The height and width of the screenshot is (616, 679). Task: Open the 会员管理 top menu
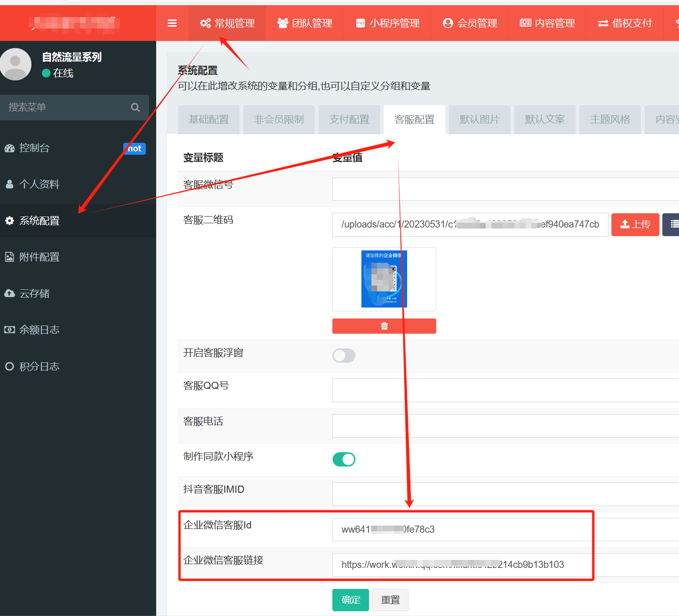(x=469, y=23)
